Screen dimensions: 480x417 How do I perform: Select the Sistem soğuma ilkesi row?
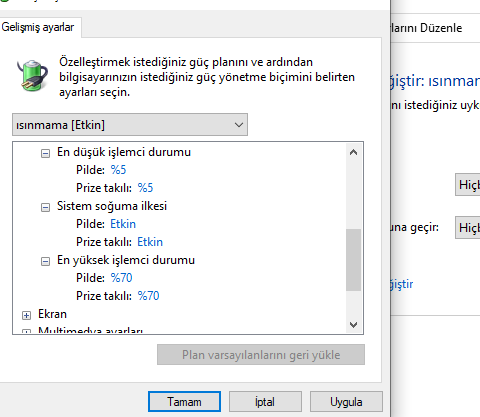(x=112, y=206)
